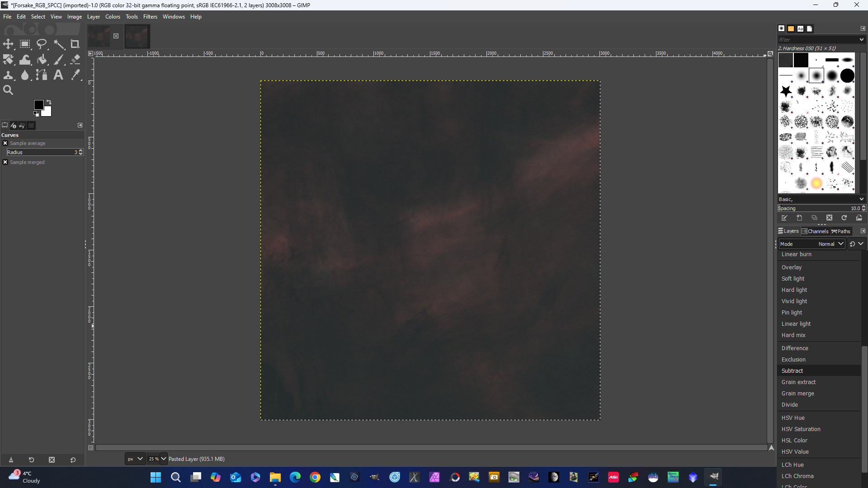Click the black foreground color swatch
868x488 pixels.
[x=38, y=105]
